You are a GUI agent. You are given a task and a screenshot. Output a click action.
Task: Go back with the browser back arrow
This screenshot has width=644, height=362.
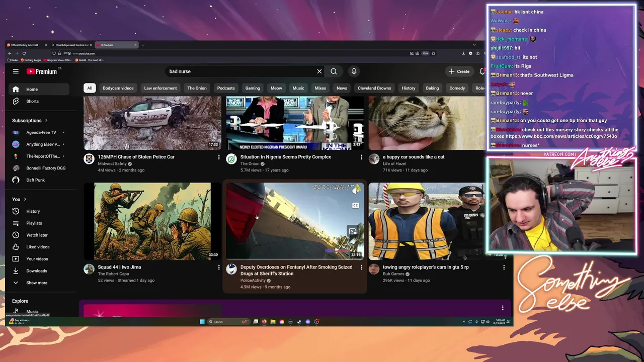[x=10, y=53]
